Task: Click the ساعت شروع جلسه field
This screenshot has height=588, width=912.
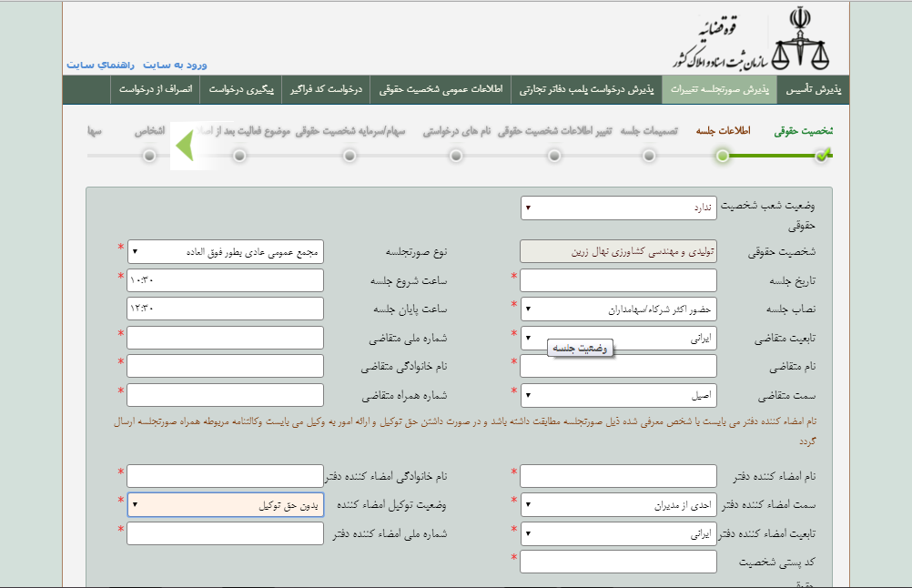Action: tap(226, 280)
